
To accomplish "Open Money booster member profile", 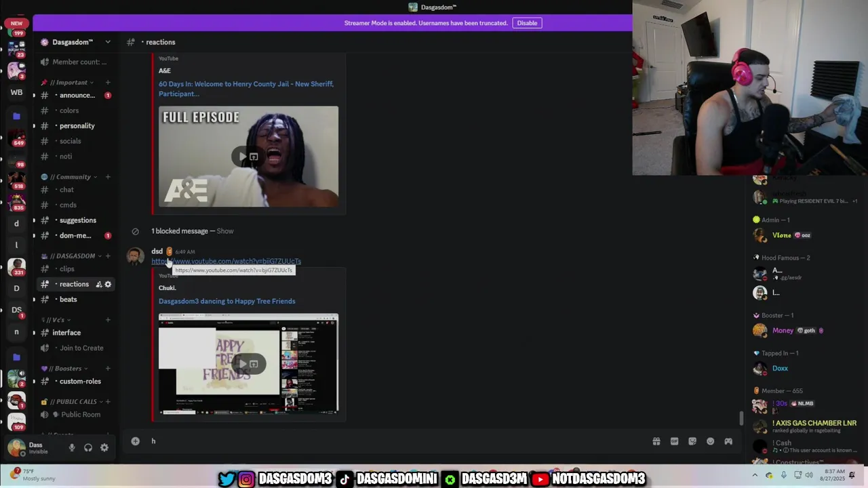I will pyautogui.click(x=783, y=331).
